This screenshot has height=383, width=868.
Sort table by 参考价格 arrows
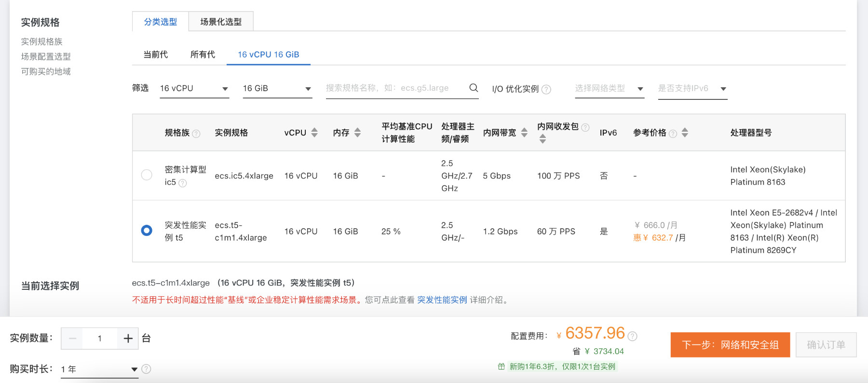[685, 133]
